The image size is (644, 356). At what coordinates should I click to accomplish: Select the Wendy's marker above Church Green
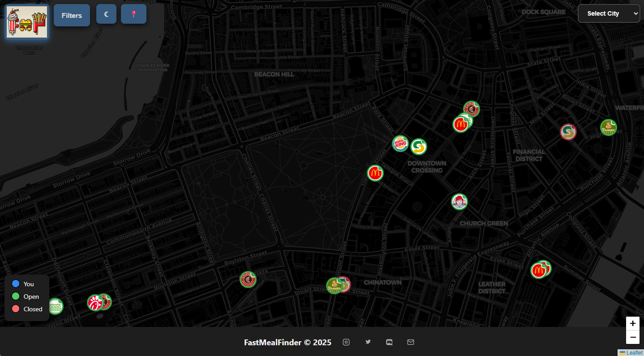(x=459, y=202)
